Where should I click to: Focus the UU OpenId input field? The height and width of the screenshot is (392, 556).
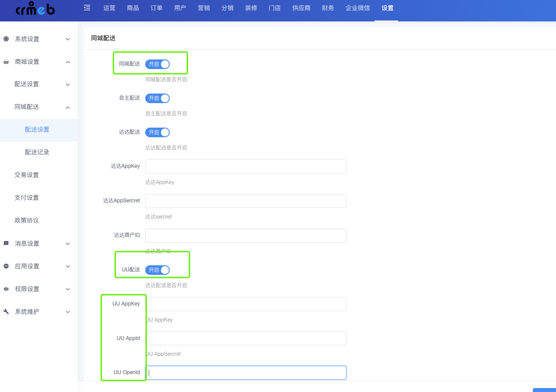(x=246, y=373)
